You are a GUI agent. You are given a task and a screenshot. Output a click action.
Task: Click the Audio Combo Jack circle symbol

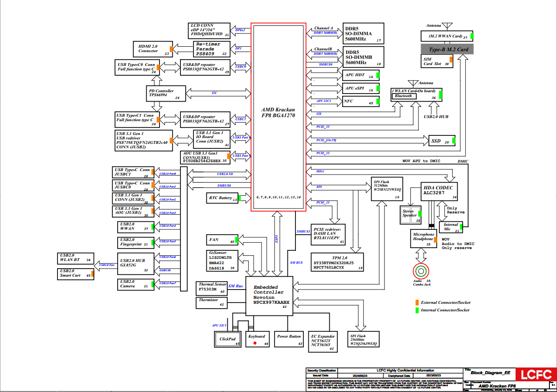click(421, 270)
